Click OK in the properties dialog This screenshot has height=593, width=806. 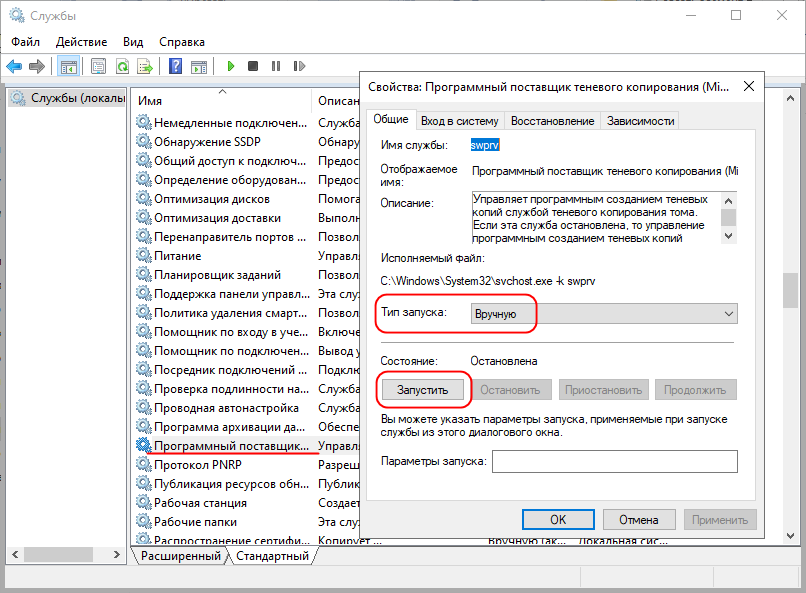(558, 519)
